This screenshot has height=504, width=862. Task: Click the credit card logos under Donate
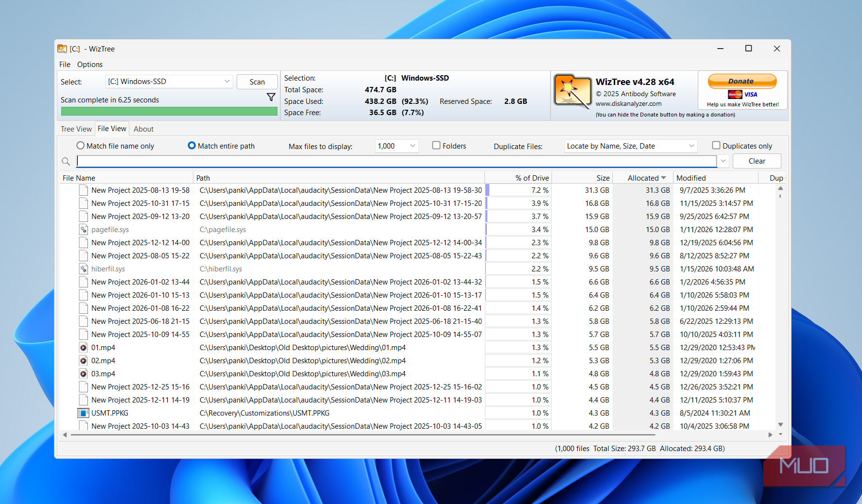point(742,95)
